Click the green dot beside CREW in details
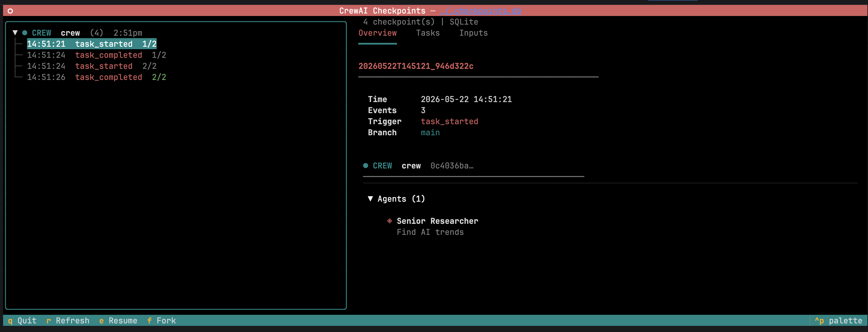This screenshot has height=332, width=868. pos(366,165)
